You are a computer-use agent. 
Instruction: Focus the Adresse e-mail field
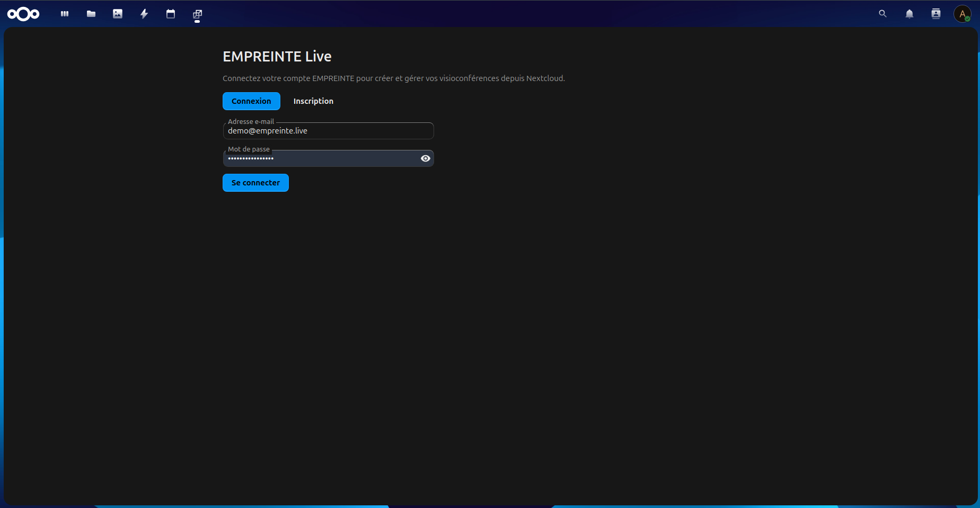[328, 131]
